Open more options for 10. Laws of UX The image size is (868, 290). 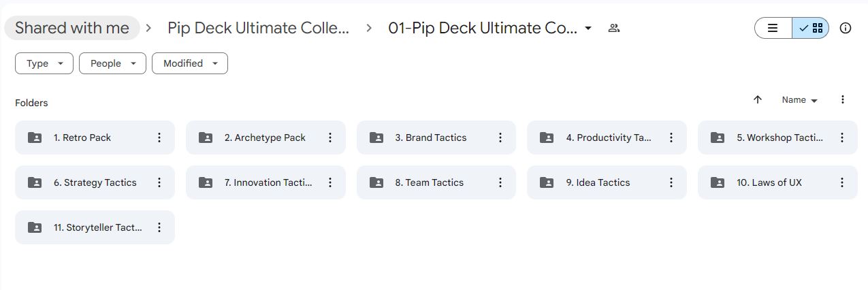[x=842, y=182]
